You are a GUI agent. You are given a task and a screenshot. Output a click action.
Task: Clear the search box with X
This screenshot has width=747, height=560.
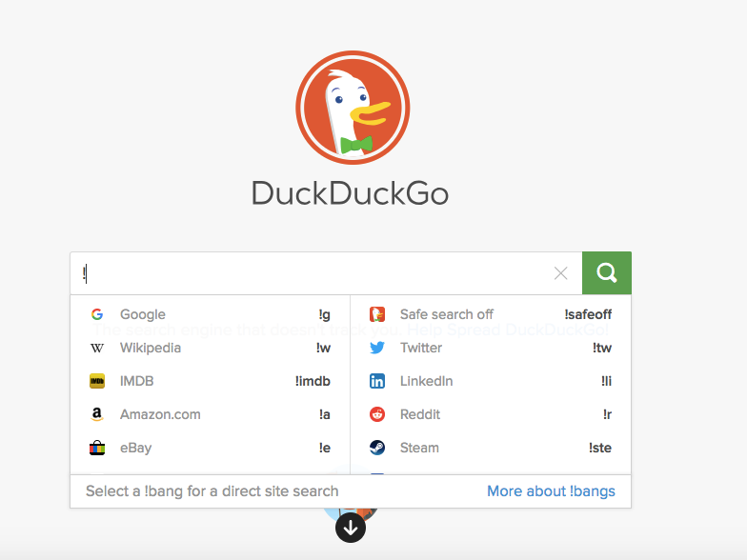click(560, 273)
